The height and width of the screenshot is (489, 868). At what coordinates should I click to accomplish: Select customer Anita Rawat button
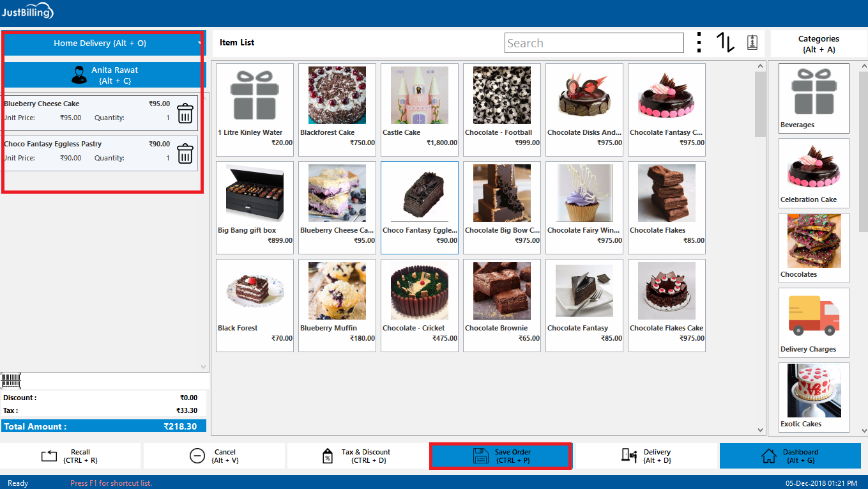pyautogui.click(x=103, y=75)
